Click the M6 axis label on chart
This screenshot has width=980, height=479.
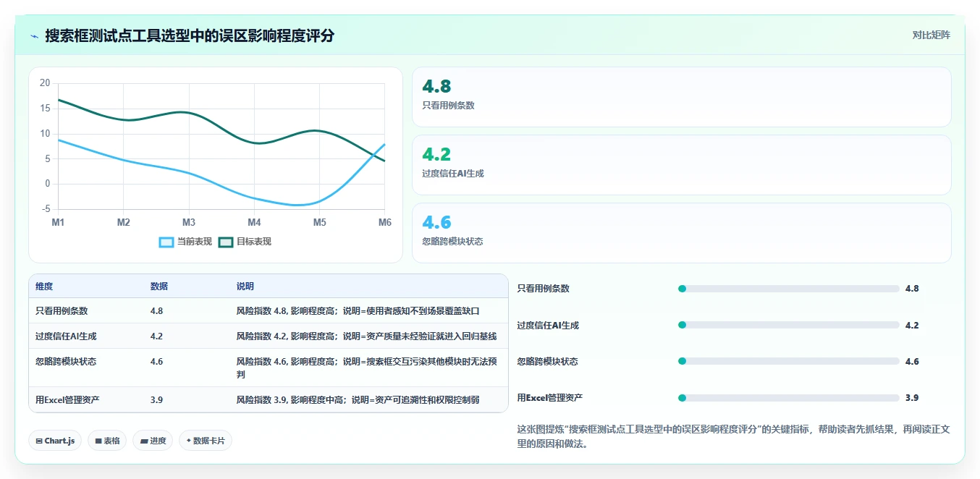coord(385,223)
